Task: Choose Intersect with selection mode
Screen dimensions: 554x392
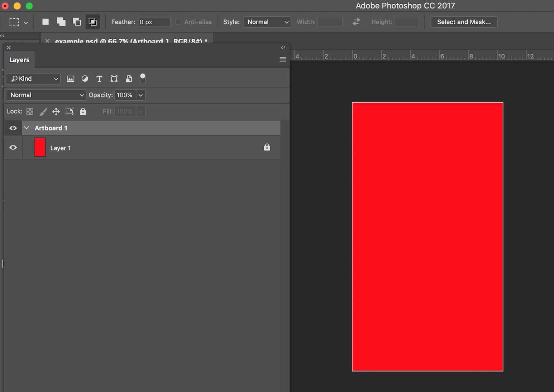Action: tap(92, 22)
